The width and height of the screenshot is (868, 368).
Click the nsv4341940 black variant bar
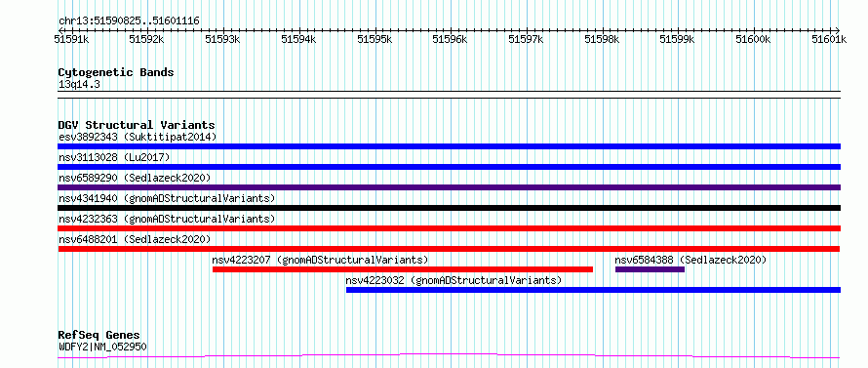pos(449,208)
